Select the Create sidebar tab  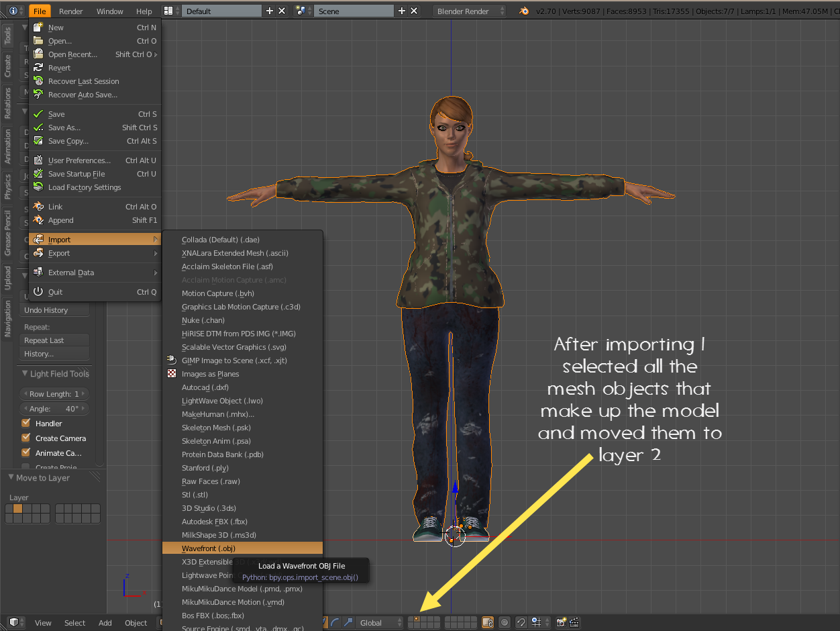(x=7, y=66)
